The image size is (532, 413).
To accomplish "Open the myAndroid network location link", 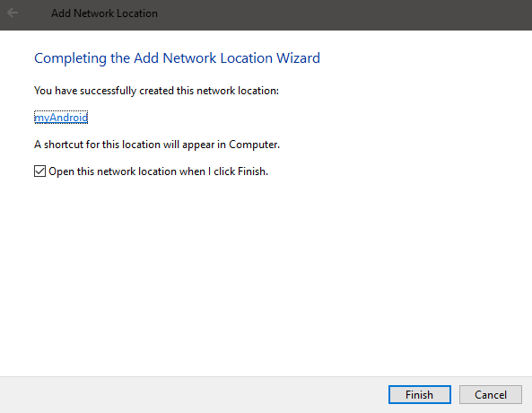I will click(x=61, y=118).
